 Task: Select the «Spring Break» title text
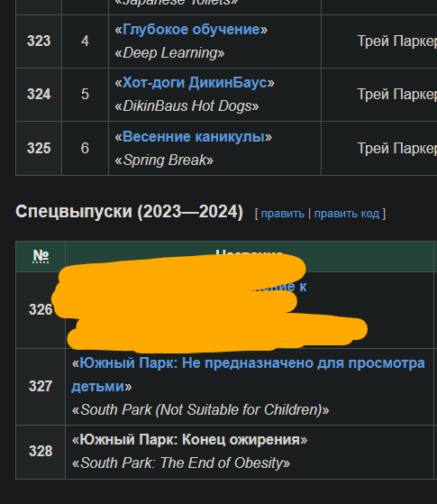point(164,160)
